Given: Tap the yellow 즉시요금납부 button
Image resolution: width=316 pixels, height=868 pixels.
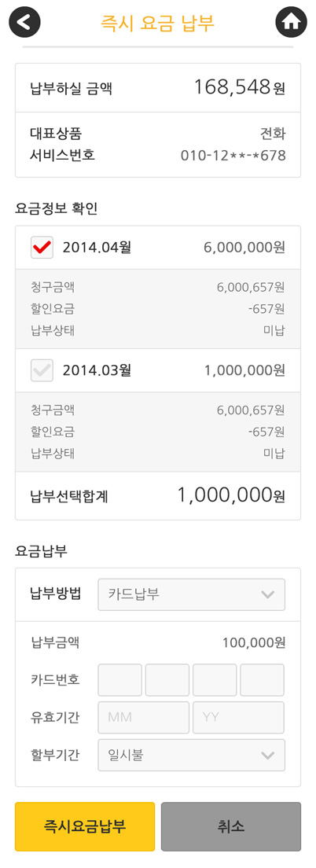Looking at the screenshot, I should click(x=85, y=826).
